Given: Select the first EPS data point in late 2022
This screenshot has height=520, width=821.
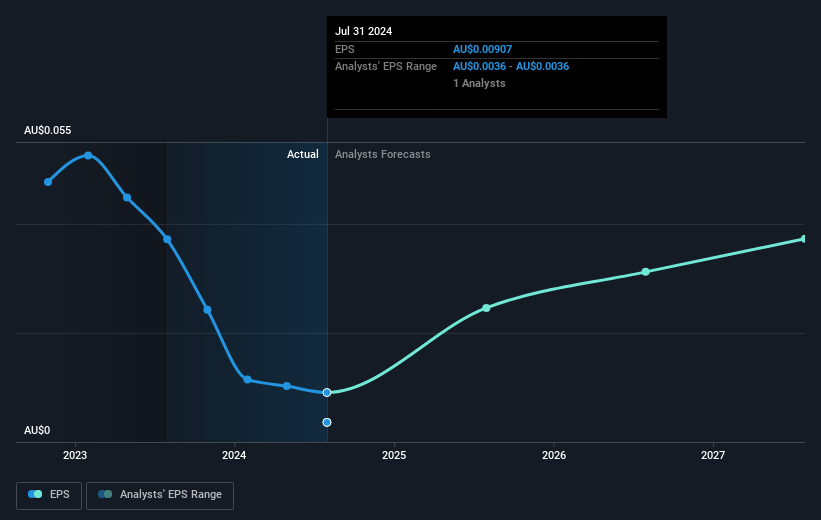Looking at the screenshot, I should point(48,182).
